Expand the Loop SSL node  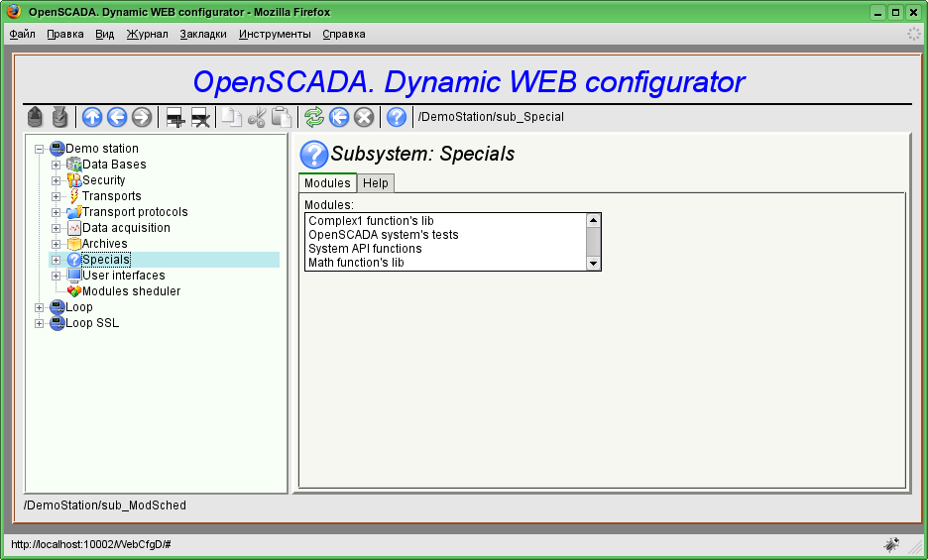point(39,324)
